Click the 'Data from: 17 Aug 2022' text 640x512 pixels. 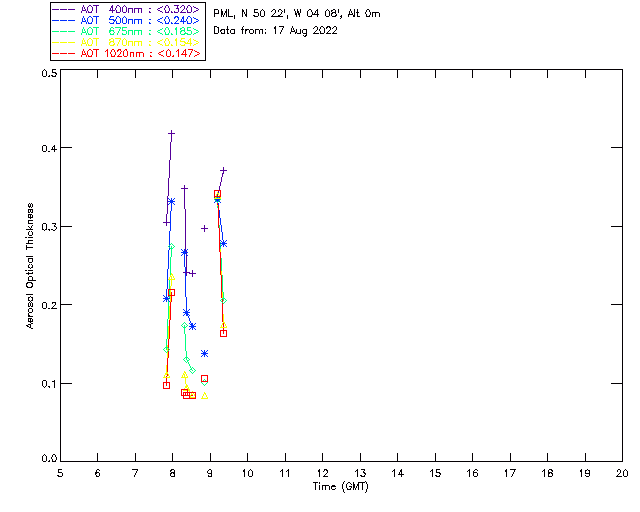[x=276, y=31]
